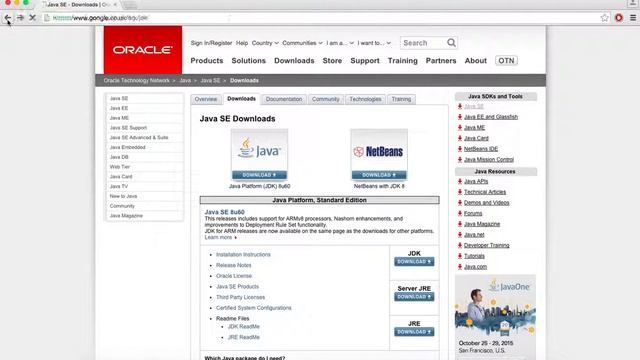Image resolution: width=640 pixels, height=360 pixels.
Task: Open JRE ReadMe link
Action: click(244, 337)
